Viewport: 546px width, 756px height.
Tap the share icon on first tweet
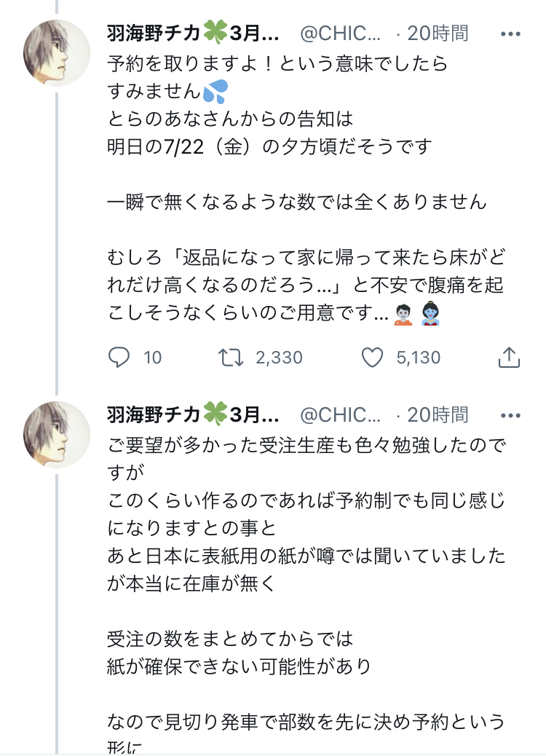509,358
